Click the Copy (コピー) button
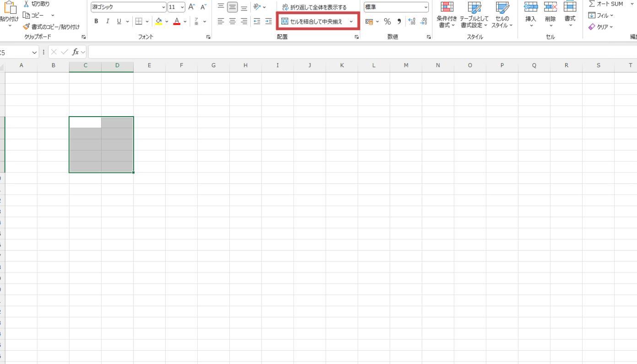 (34, 15)
